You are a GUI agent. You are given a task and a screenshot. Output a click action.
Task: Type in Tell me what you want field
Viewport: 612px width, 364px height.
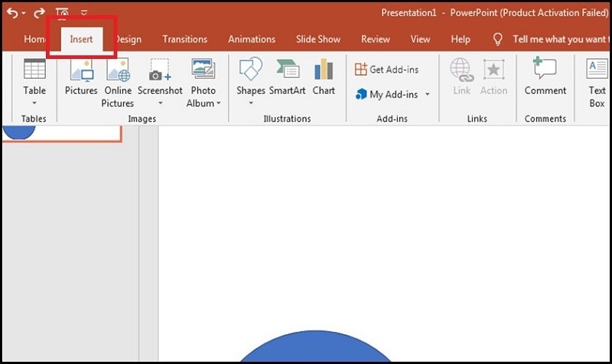(562, 39)
